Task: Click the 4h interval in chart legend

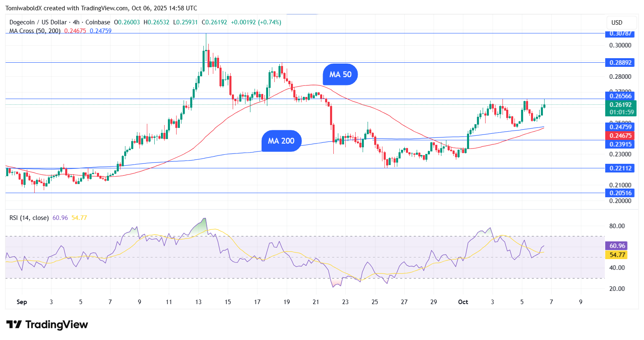Action: [76, 22]
